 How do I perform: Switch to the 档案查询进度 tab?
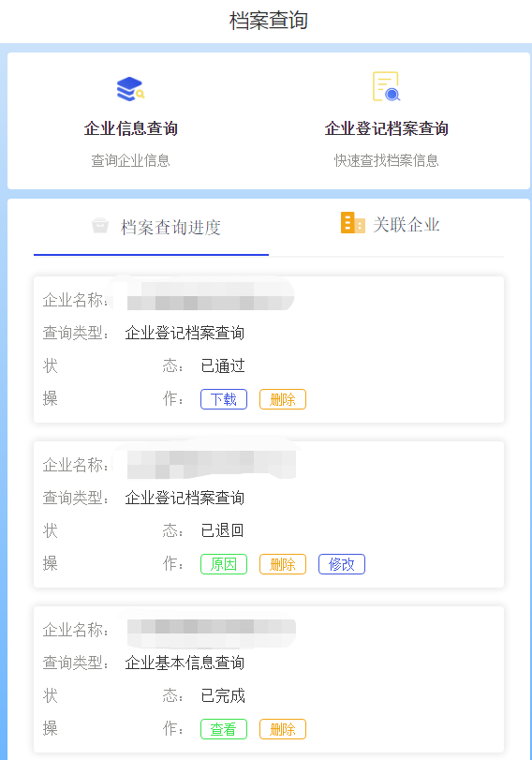coord(151,227)
